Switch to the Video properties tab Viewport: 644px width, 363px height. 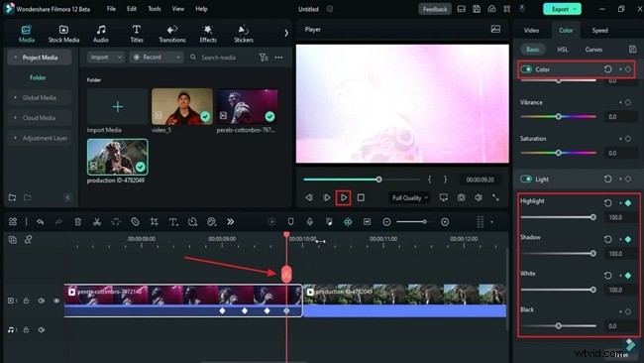point(531,31)
